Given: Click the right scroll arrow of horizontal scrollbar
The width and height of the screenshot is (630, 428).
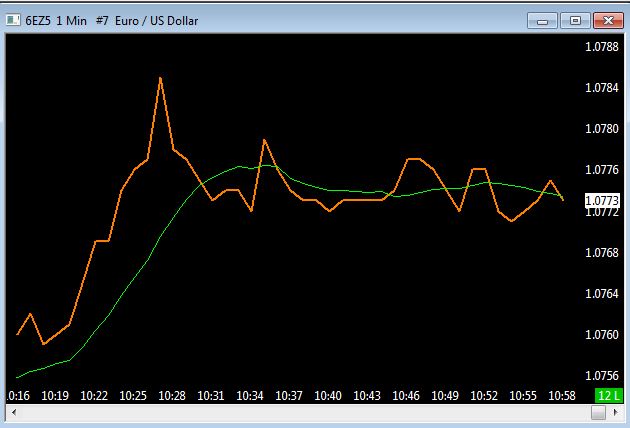Looking at the screenshot, I should pyautogui.click(x=616, y=412).
